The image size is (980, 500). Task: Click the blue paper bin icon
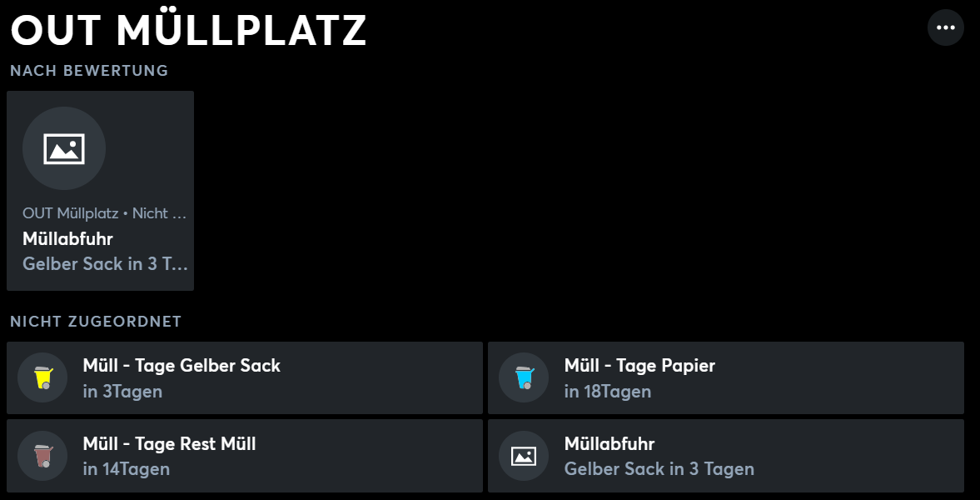[x=524, y=378]
